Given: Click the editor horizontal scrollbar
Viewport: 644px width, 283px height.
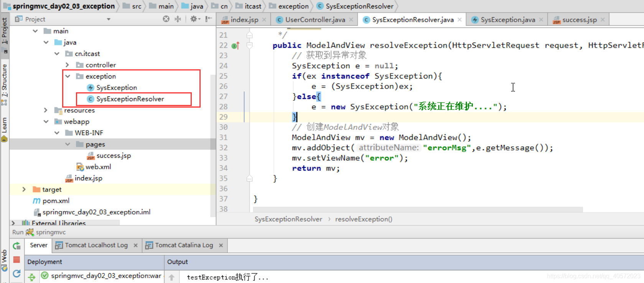Looking at the screenshot, I should [418, 209].
